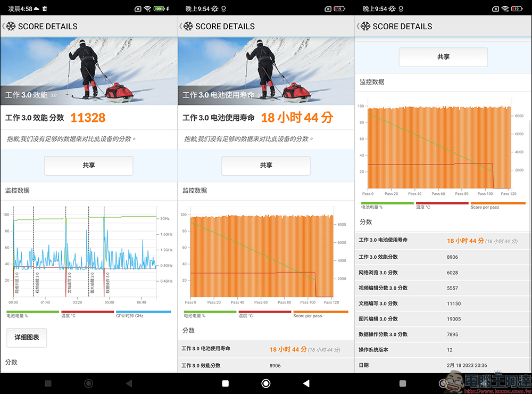Tap the recent apps square on left screen
This screenshot has width=532, height=394.
[48, 383]
